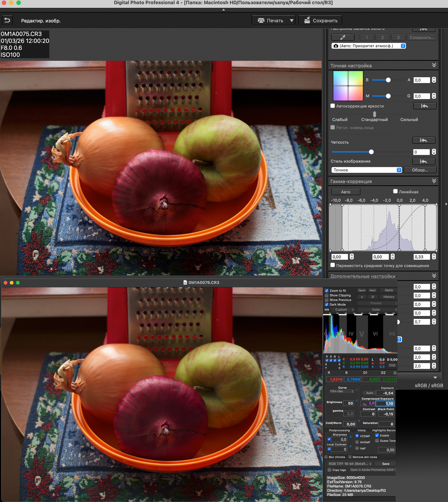
Task: Click the Сохранить save icon button
Action: tap(320, 20)
